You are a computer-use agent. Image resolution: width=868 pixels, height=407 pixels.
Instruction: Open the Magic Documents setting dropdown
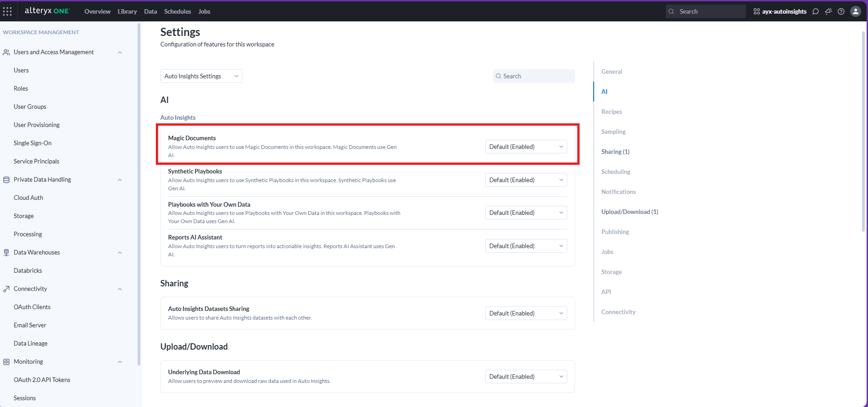point(526,147)
